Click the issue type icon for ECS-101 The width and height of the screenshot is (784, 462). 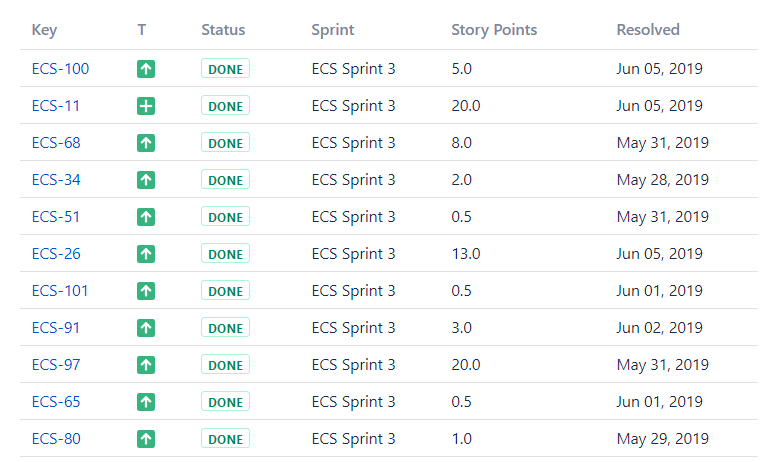click(146, 291)
